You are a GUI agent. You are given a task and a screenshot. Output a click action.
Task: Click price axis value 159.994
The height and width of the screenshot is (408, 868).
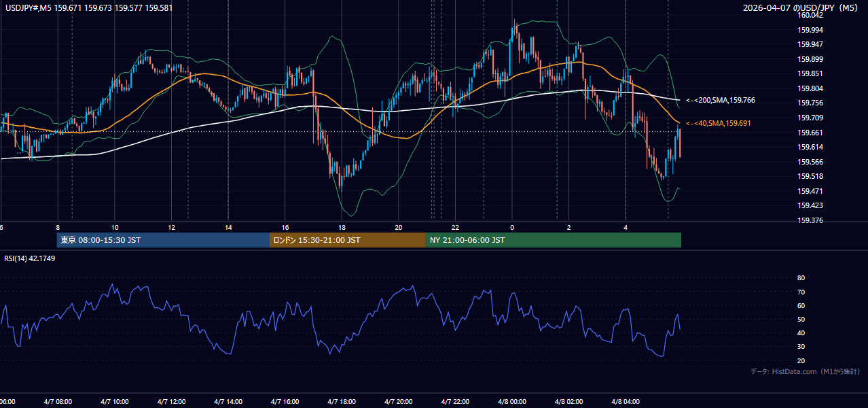(x=811, y=30)
